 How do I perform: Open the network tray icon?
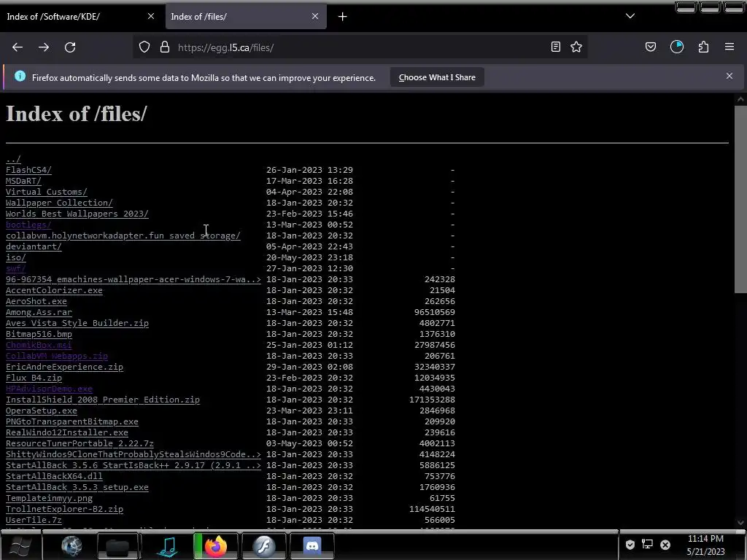coord(648,545)
